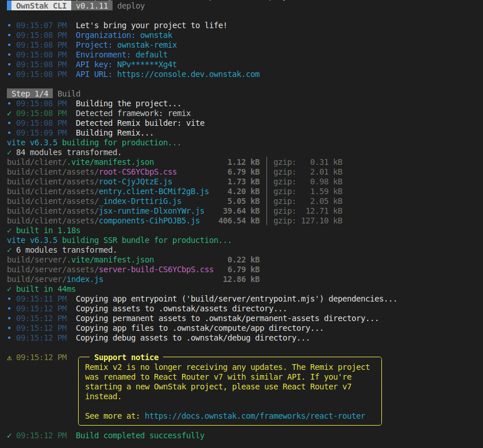Screen dimensions: 483x448
Task: Click the jsx-runtime-DlxonYWr.js file name
Action: click(152, 211)
